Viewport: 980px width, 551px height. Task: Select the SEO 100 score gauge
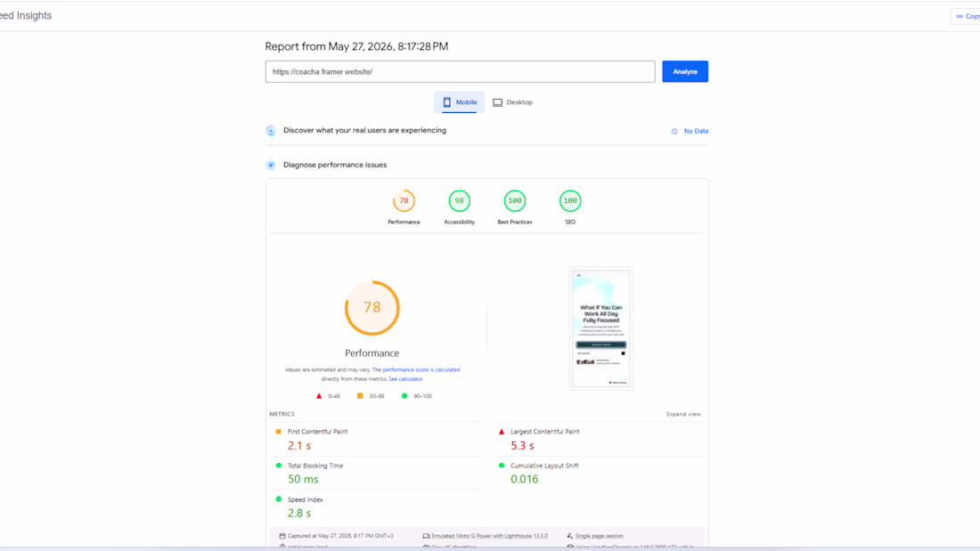tap(570, 200)
